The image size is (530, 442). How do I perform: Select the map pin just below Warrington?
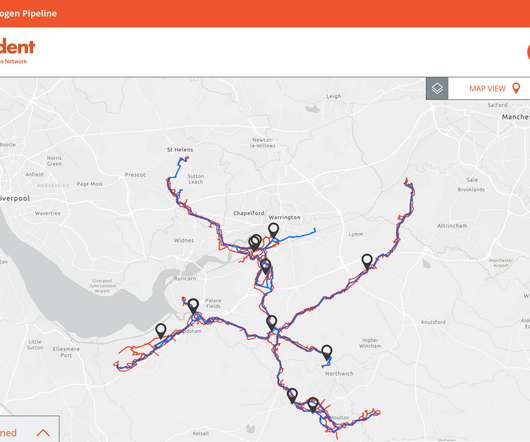pos(273,230)
